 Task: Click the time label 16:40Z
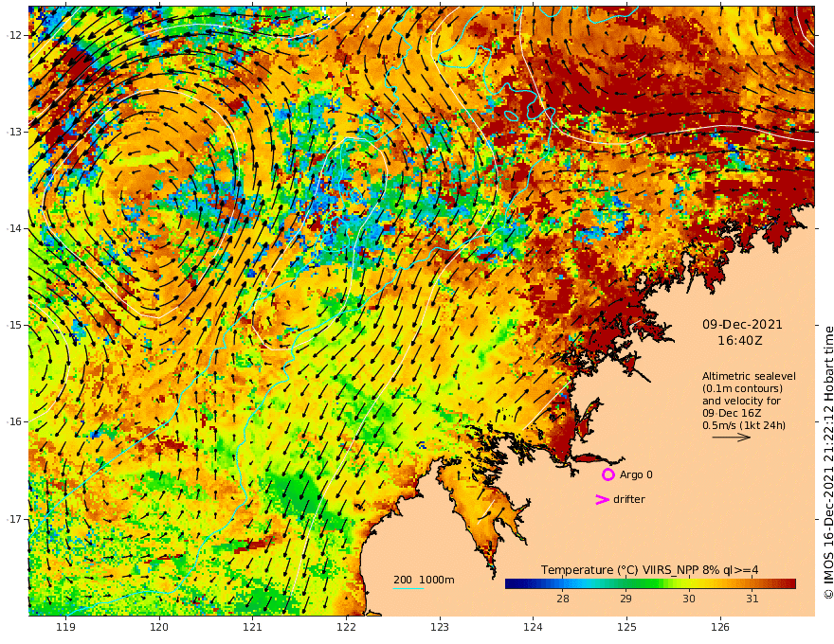740,341
